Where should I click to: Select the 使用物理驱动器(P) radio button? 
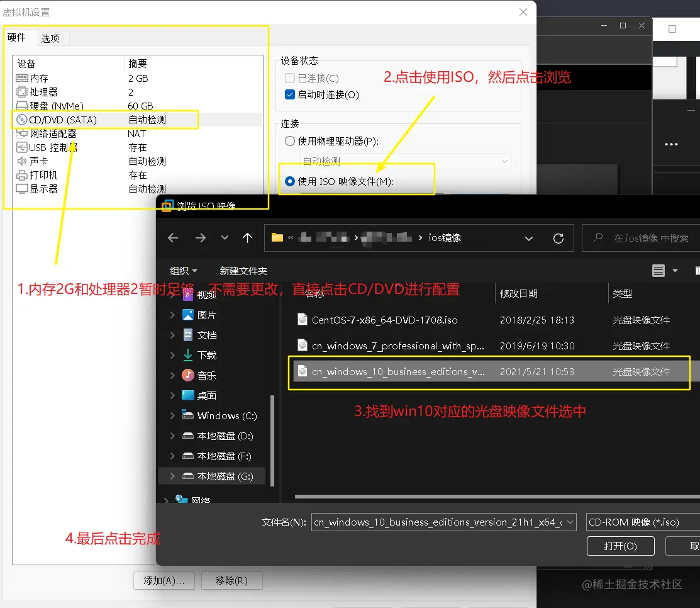pos(289,140)
